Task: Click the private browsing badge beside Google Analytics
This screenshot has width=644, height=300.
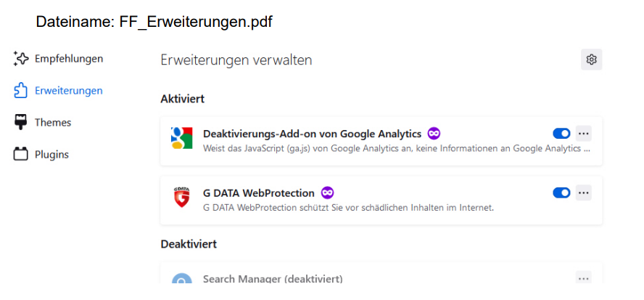Action: pyautogui.click(x=434, y=134)
